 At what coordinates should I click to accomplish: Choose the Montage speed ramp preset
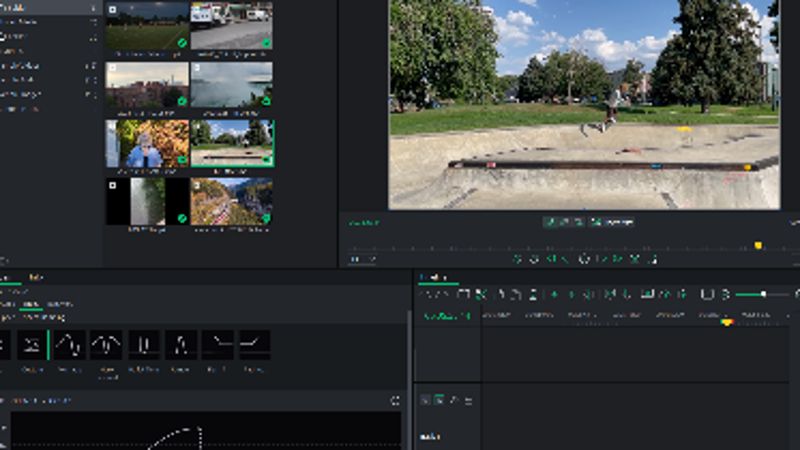pos(69,345)
